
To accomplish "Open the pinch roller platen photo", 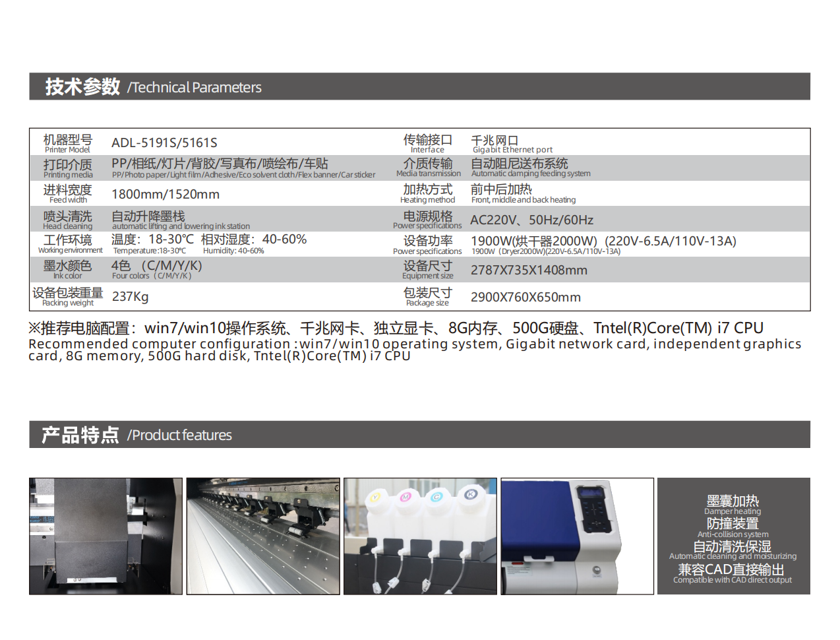I will coord(262,536).
